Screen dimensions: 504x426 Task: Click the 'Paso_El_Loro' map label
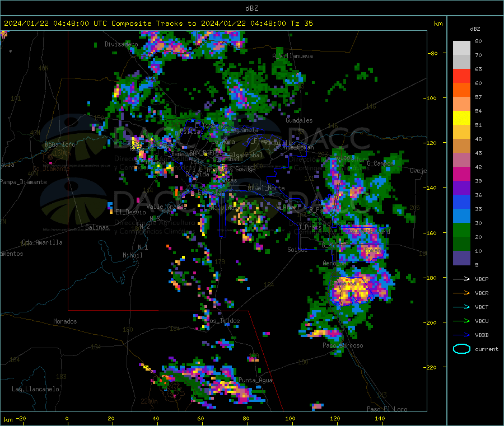coord(387,409)
